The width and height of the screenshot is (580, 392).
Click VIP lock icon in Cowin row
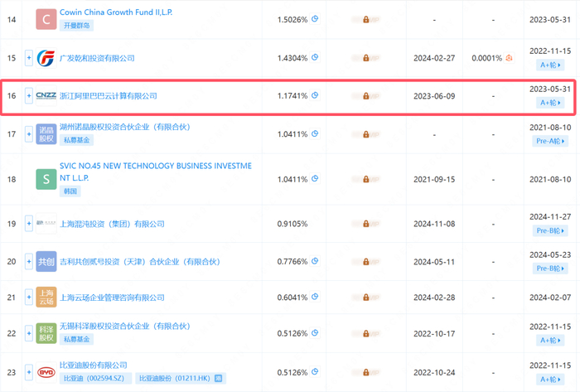[366, 19]
